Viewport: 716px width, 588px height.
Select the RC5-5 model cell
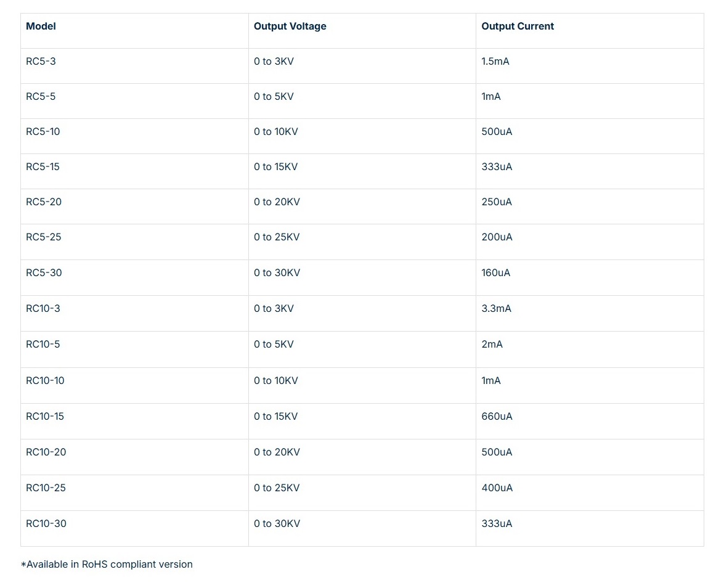click(x=41, y=97)
